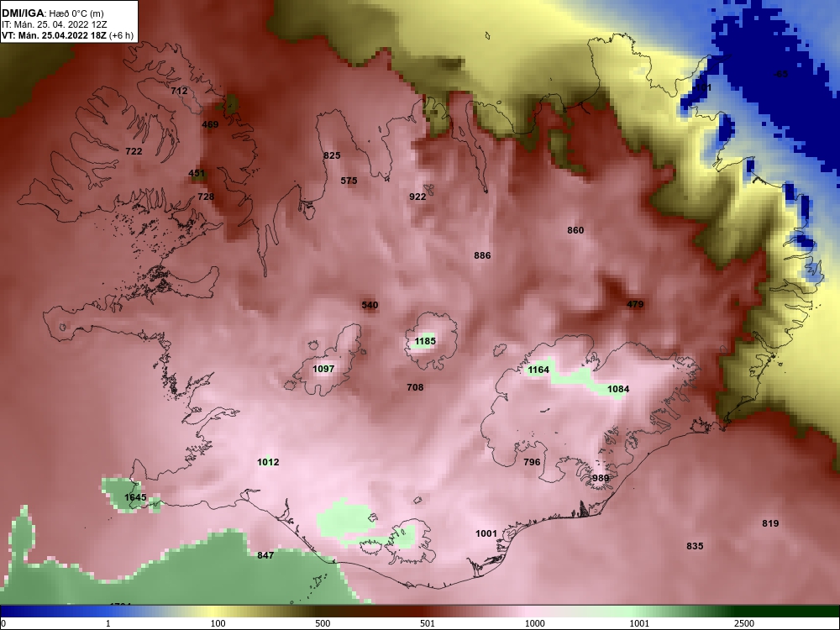Select map value 469

[210, 125]
